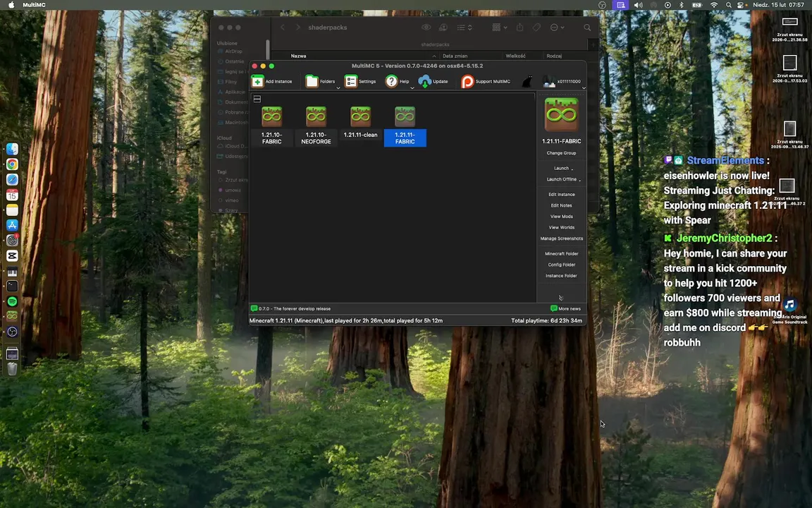Open the Folders toolbar button
The height and width of the screenshot is (508, 812).
pos(320,81)
